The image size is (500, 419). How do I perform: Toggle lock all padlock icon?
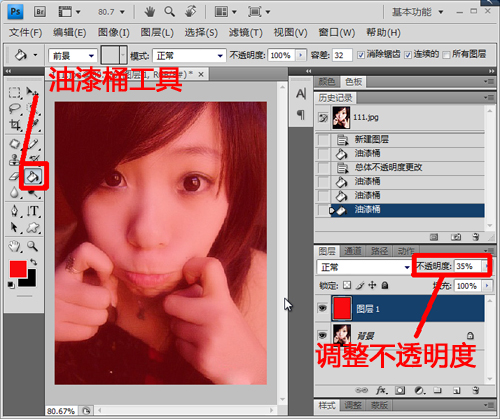point(385,285)
